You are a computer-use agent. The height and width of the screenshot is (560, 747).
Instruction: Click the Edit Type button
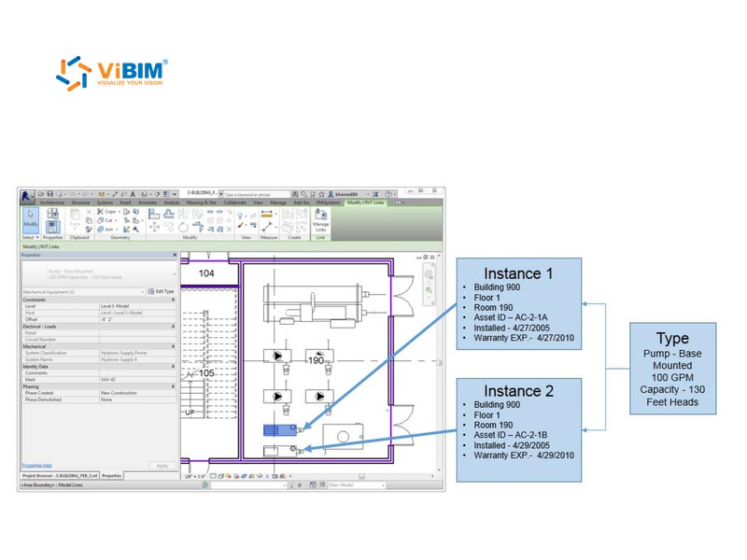(x=161, y=291)
